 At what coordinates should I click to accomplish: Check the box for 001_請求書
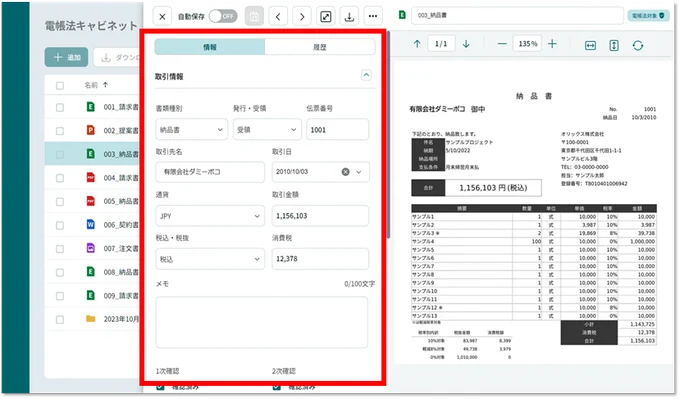click(60, 107)
